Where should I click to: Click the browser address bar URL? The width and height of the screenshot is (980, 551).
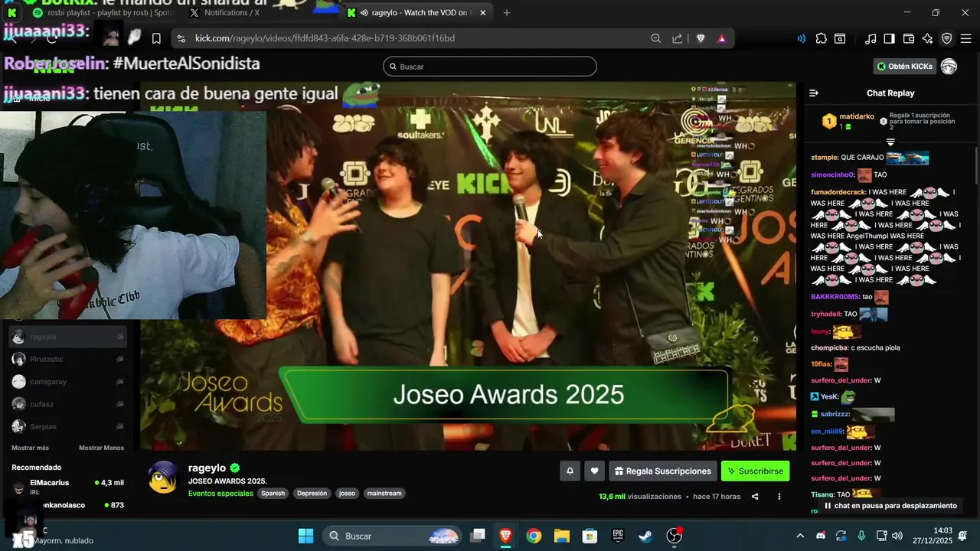[325, 38]
